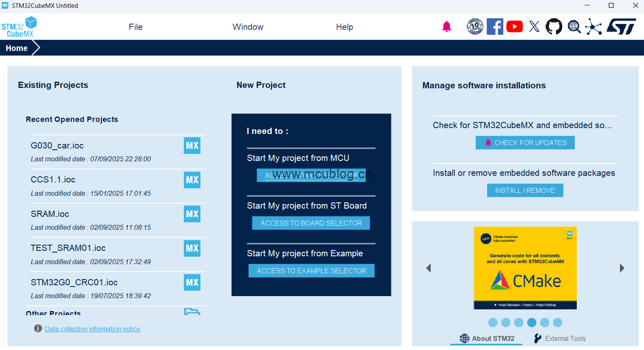Select the fourth carousel dot
The image size is (644, 350).
pos(532,323)
